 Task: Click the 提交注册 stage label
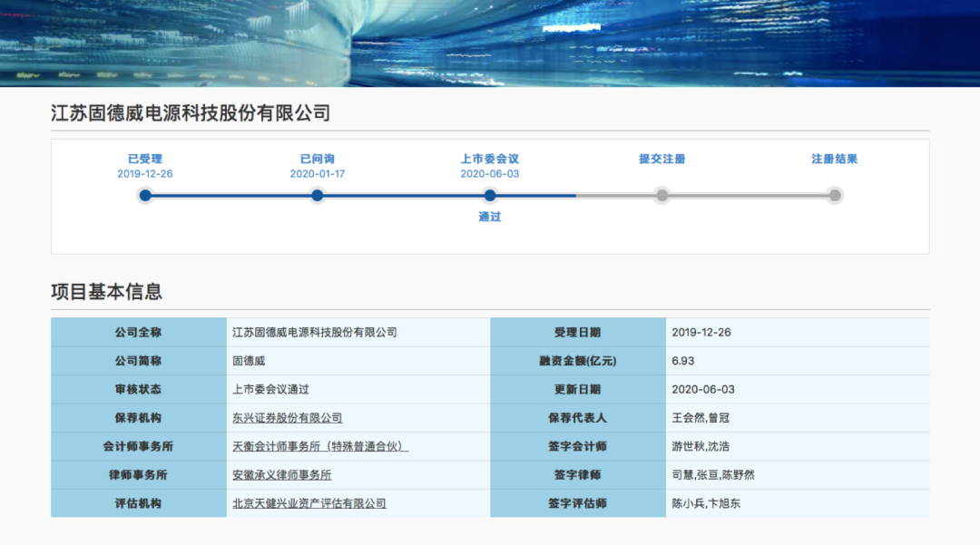click(x=661, y=159)
